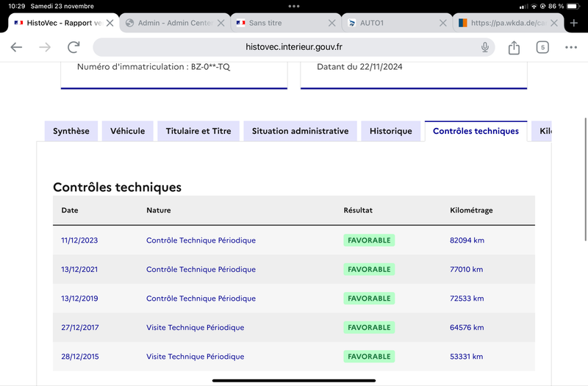Tap the Wi-Fi icon in status bar
The height and width of the screenshot is (386, 588).
point(534,6)
